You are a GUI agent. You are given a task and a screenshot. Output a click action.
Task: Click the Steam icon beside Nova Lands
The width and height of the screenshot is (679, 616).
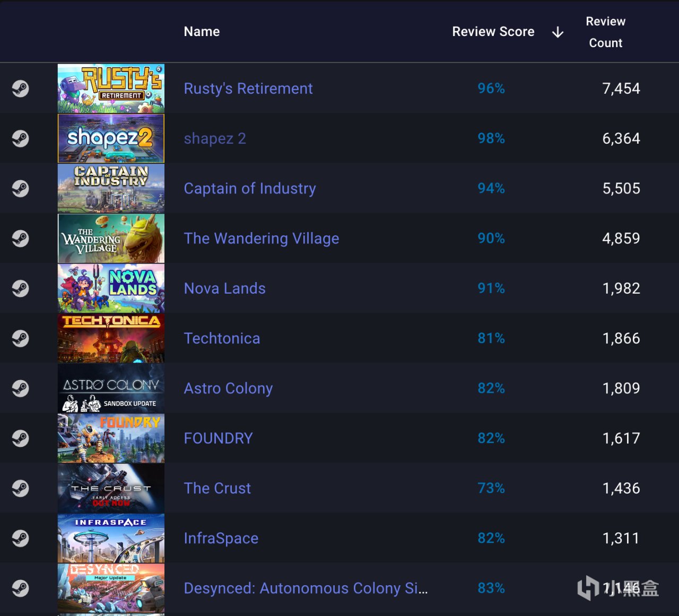coord(20,288)
